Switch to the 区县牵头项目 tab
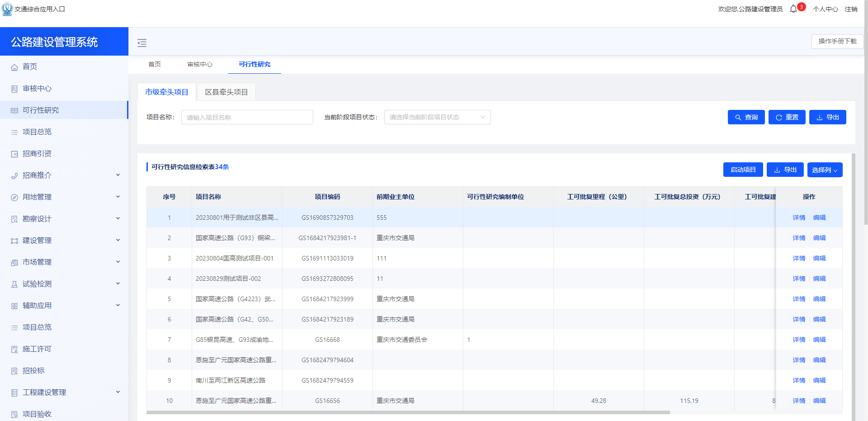Screen dimensions: 868x421 [226, 92]
